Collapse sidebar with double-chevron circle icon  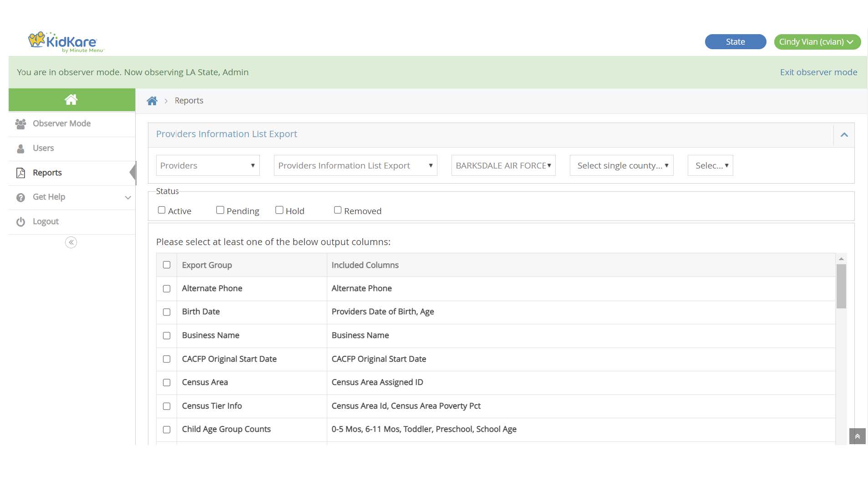click(71, 242)
